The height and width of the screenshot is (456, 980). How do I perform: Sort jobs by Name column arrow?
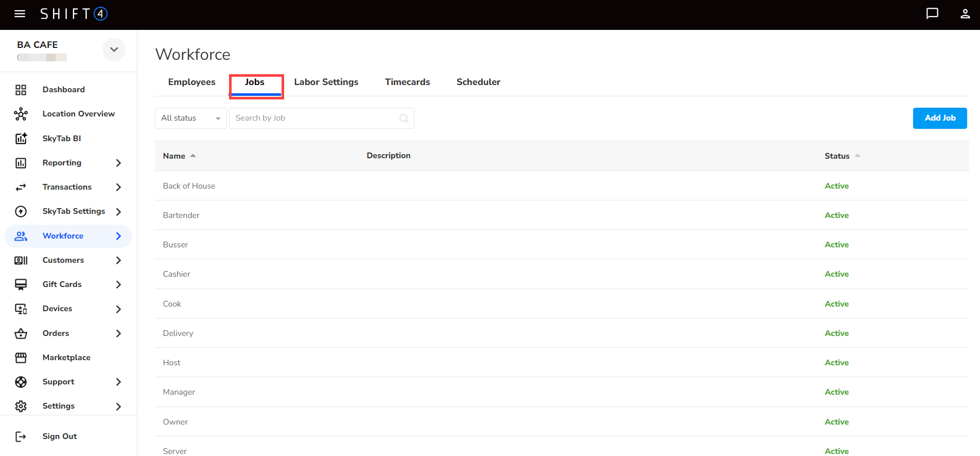tap(193, 156)
